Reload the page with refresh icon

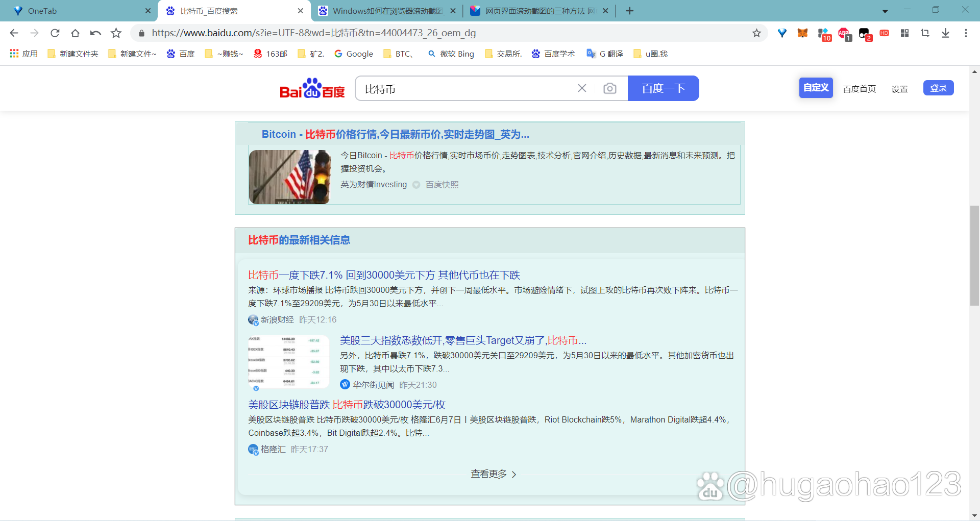click(55, 33)
